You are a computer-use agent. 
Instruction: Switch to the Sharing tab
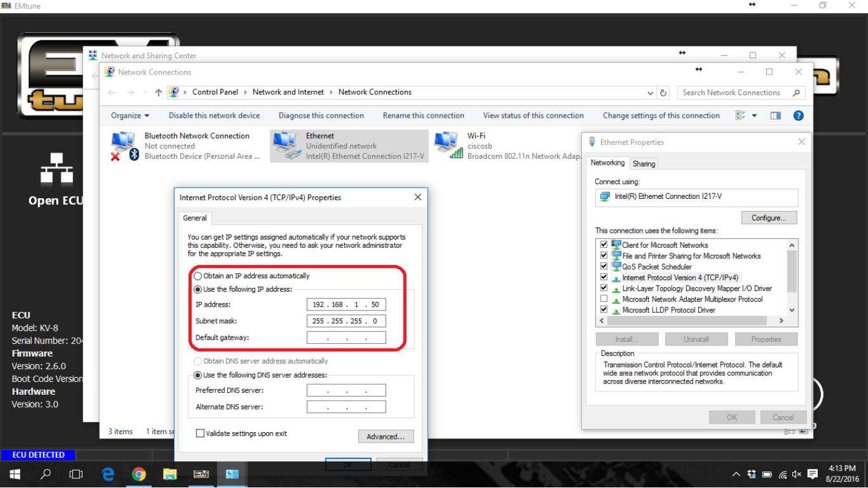pos(643,164)
